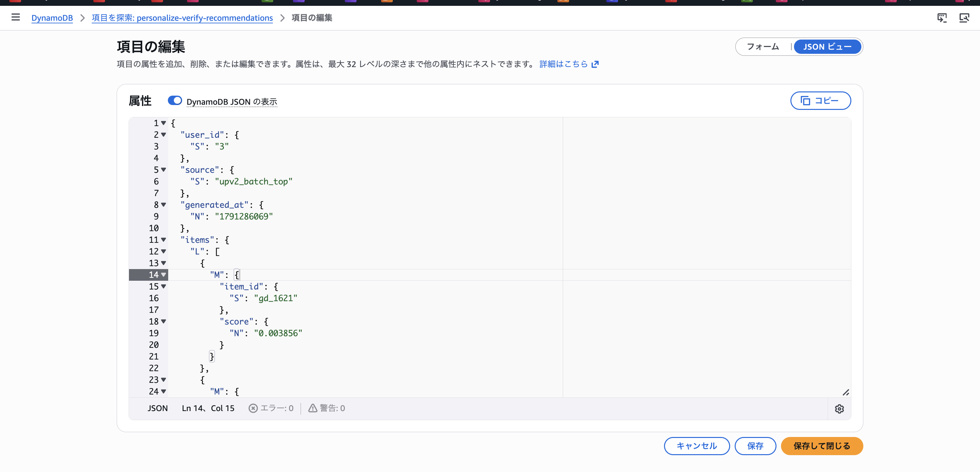
Task: Select the JSON ビュー tab
Action: [827, 47]
